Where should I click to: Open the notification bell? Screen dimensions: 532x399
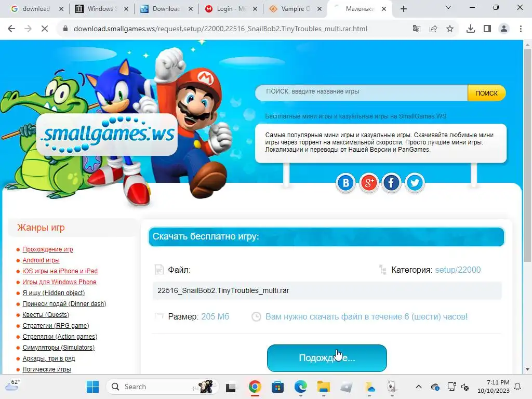click(518, 387)
